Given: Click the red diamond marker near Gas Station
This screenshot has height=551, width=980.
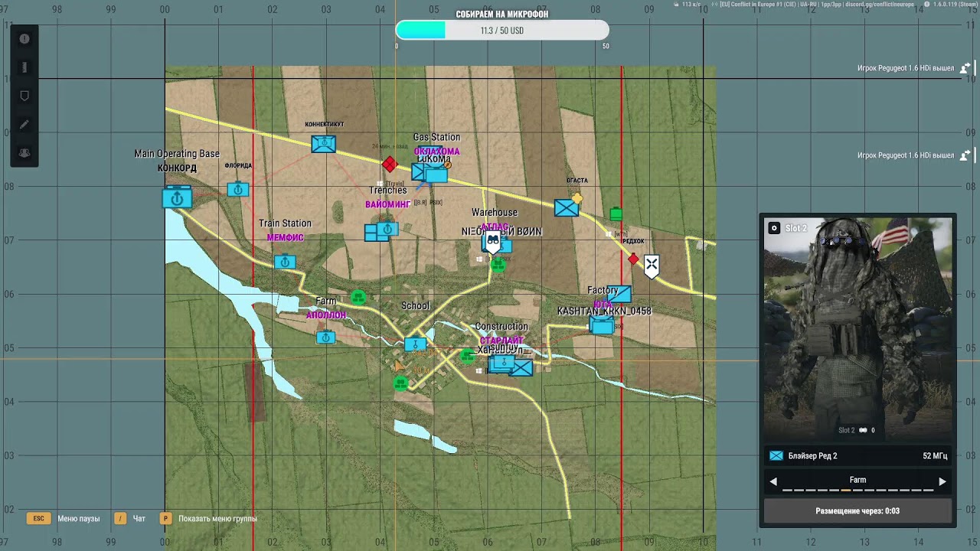Looking at the screenshot, I should [x=390, y=164].
